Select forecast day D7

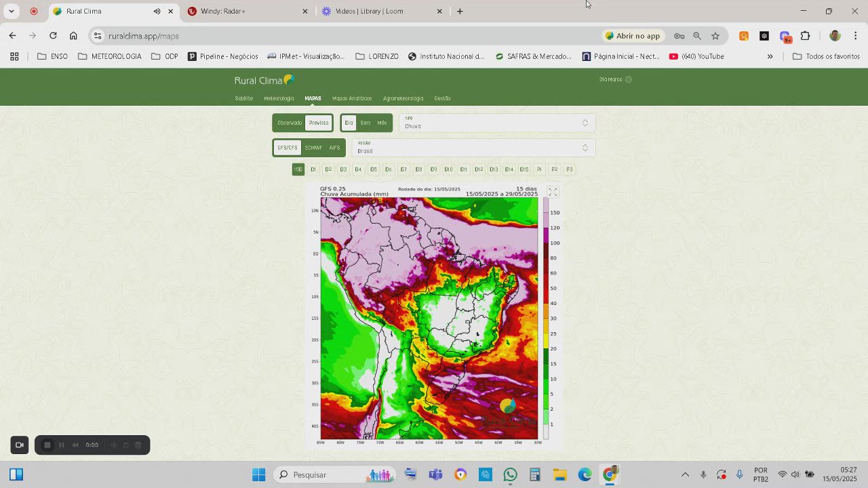tap(403, 169)
